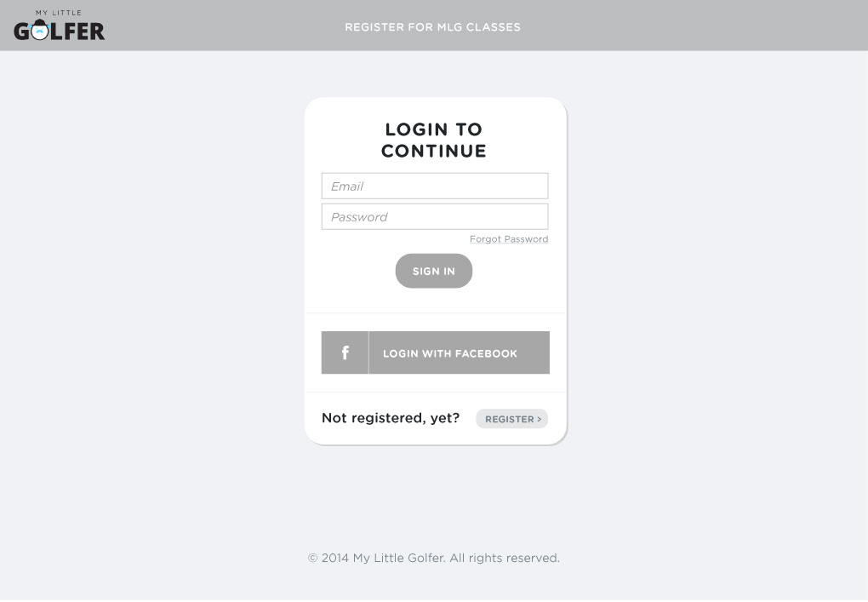Click the Facebook 'f' icon
Viewport: 868px width, 602px height.
tap(345, 353)
